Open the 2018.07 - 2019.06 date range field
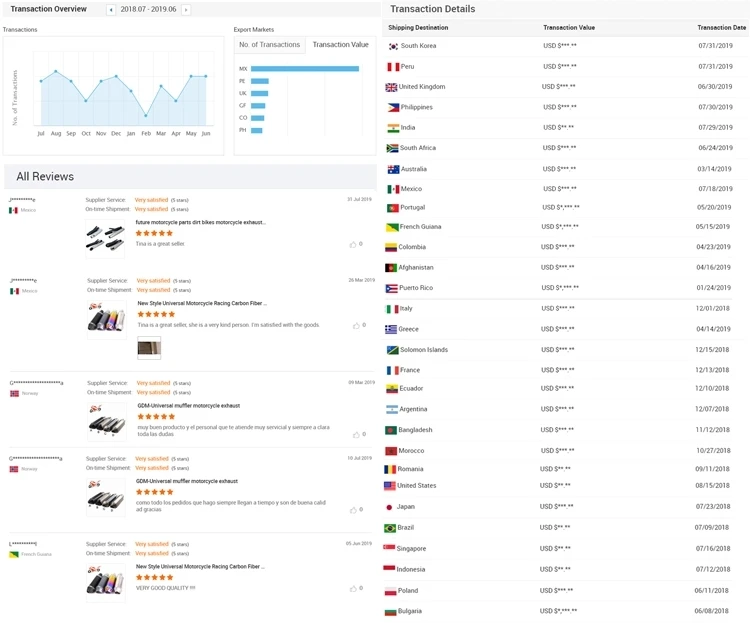Viewport: 750px width, 623px height. pyautogui.click(x=148, y=9)
